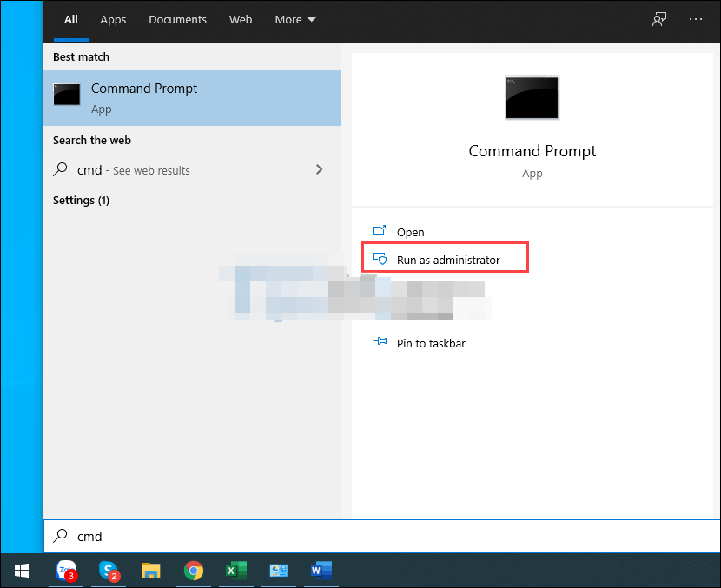Viewport: 721px width, 588px height.
Task: Launch Google Chrome from the taskbar
Action: click(x=194, y=571)
